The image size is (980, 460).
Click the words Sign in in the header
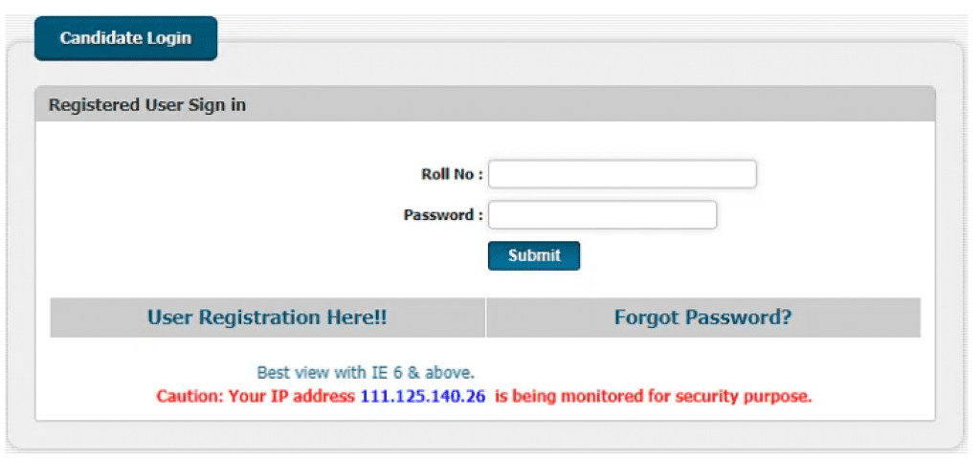coord(219,105)
